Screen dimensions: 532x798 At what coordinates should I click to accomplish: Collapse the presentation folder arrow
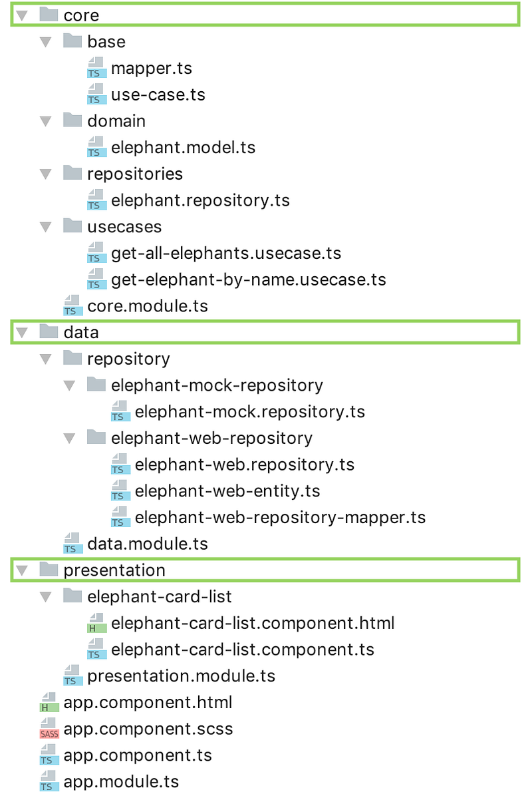tap(22, 570)
